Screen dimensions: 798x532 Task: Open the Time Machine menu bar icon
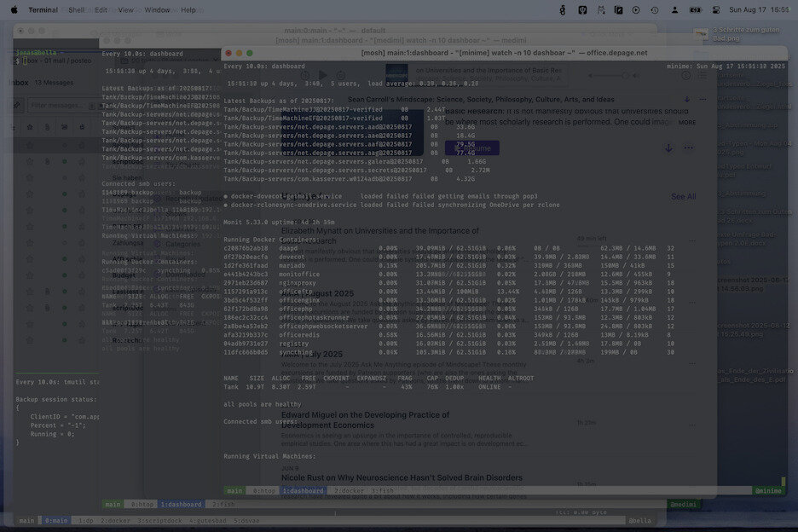[x=655, y=9]
